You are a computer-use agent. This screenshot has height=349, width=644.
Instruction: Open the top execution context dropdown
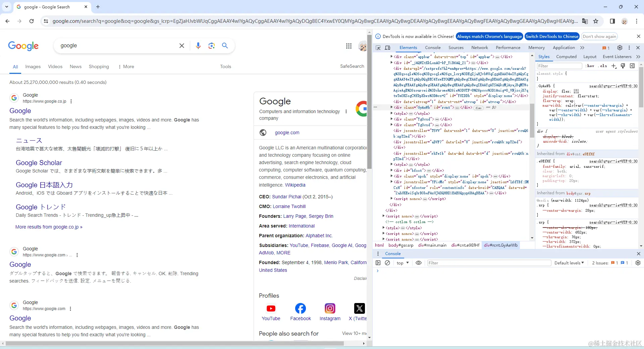[x=402, y=263]
